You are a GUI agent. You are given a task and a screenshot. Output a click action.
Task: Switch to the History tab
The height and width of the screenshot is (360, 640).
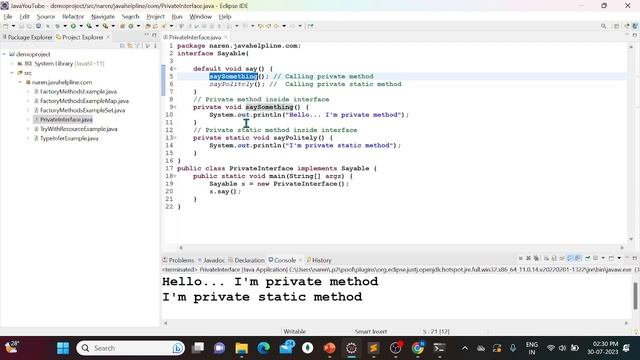[319, 260]
